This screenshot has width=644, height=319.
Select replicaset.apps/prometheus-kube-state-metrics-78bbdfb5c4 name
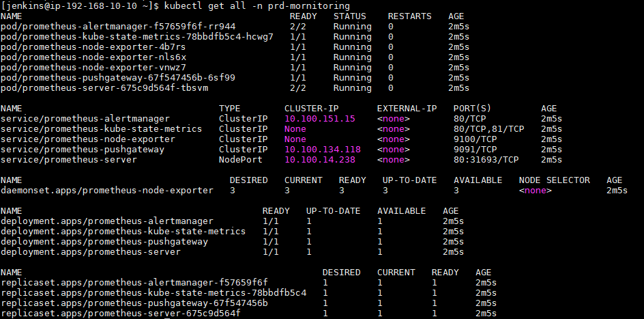click(153, 293)
